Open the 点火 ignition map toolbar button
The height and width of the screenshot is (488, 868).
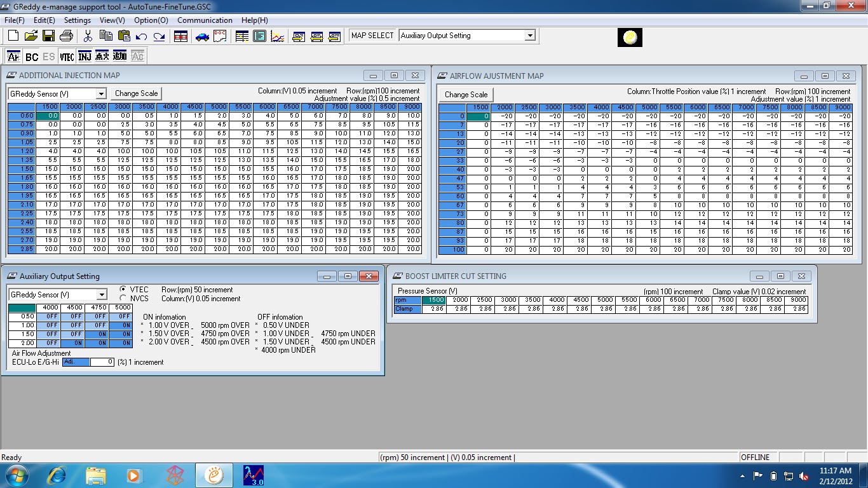click(x=102, y=57)
